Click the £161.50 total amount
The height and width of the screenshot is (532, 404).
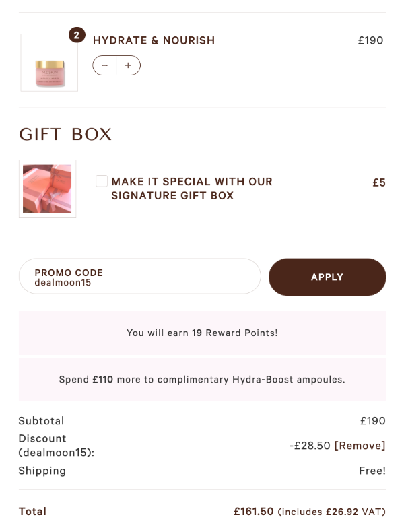(x=254, y=512)
